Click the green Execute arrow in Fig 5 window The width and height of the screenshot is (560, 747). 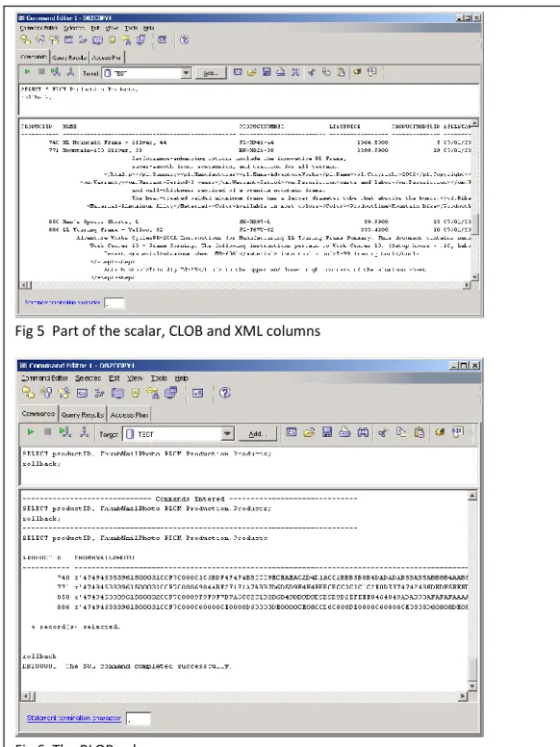[x=28, y=72]
